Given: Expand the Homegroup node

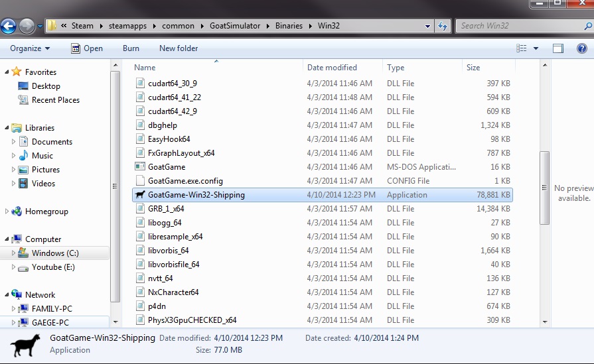Looking at the screenshot, I should (x=7, y=211).
